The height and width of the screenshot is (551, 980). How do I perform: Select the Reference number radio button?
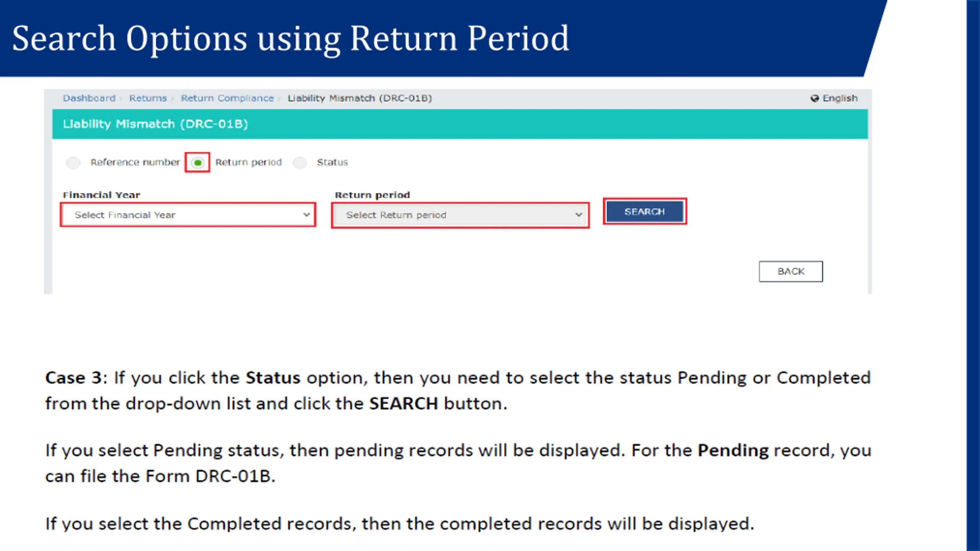click(73, 163)
